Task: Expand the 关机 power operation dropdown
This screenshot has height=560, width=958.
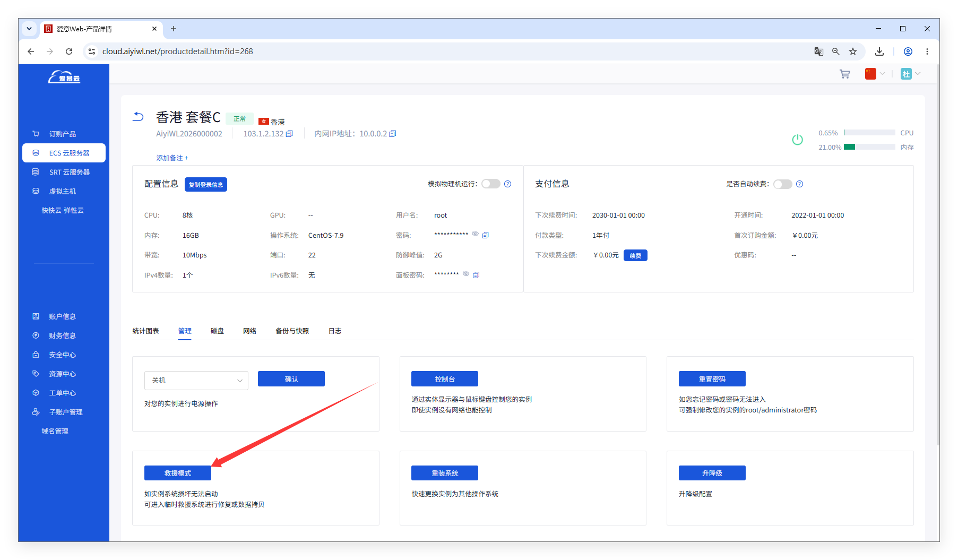Action: point(196,381)
